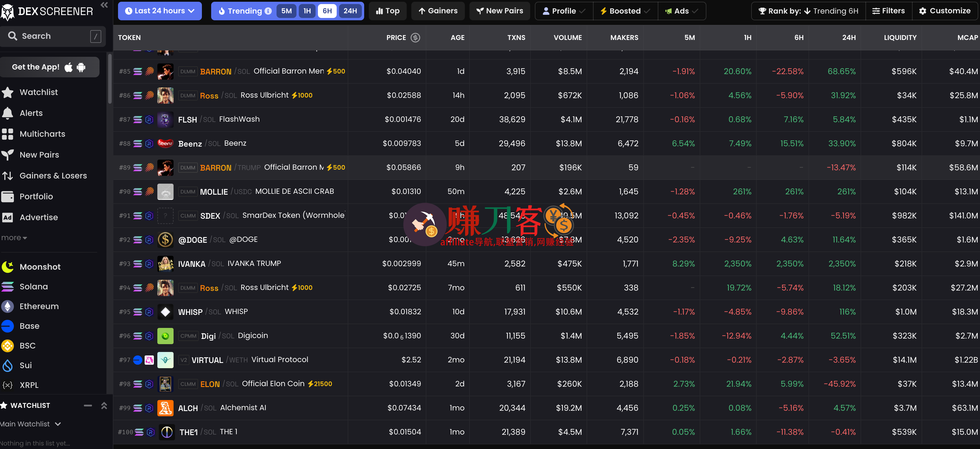
Task: Open Multicharts grid icon
Action: [x=8, y=134]
